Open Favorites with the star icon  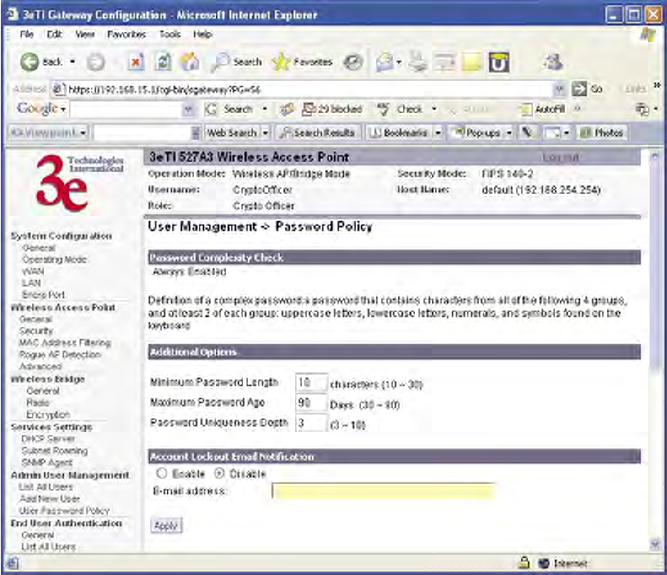(281, 62)
